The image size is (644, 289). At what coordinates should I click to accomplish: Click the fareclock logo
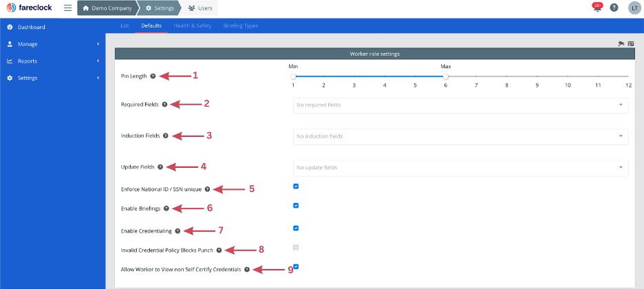coord(29,8)
